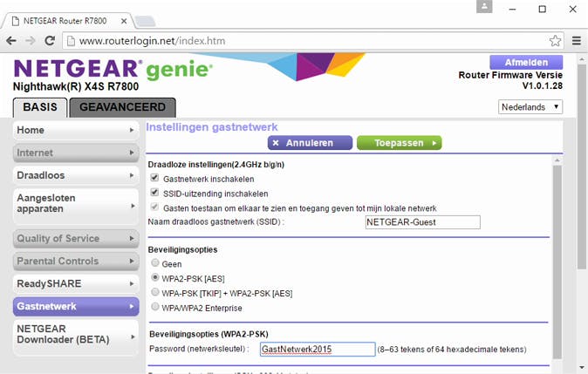Click the Annuleren button
Screen dimensions: 588x374
(x=310, y=143)
